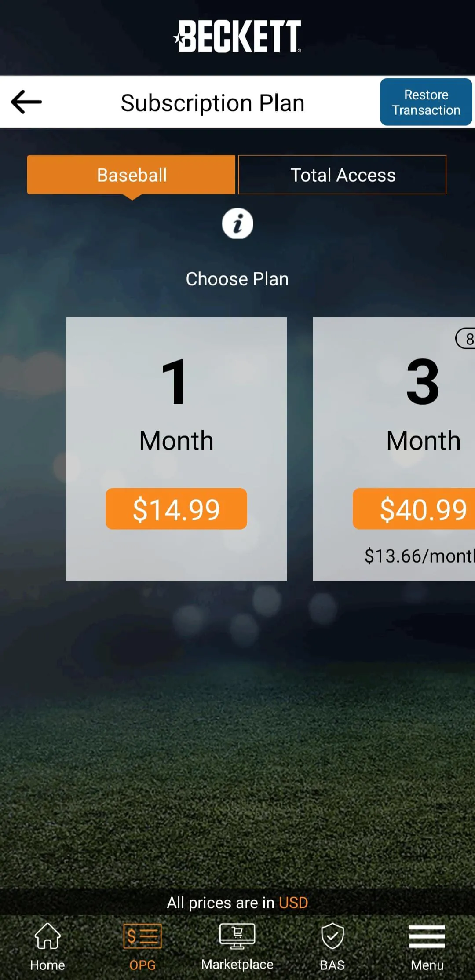This screenshot has height=980, width=475.
Task: Tap the savings badge on 3 Month card
Action: point(466,339)
